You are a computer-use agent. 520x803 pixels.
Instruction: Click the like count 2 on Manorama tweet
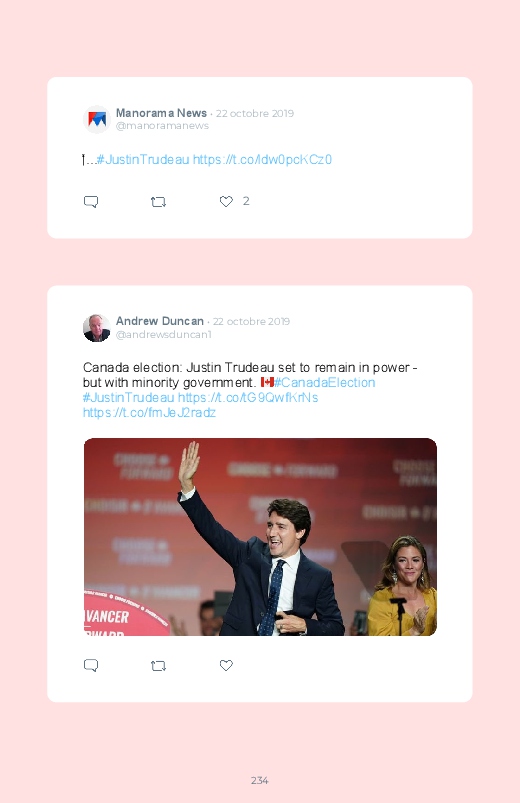(246, 201)
